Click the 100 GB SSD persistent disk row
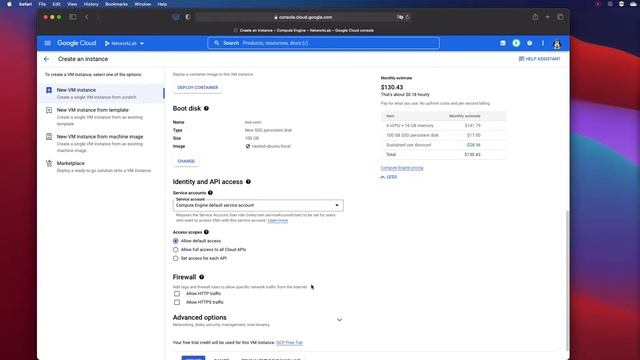 click(444, 135)
